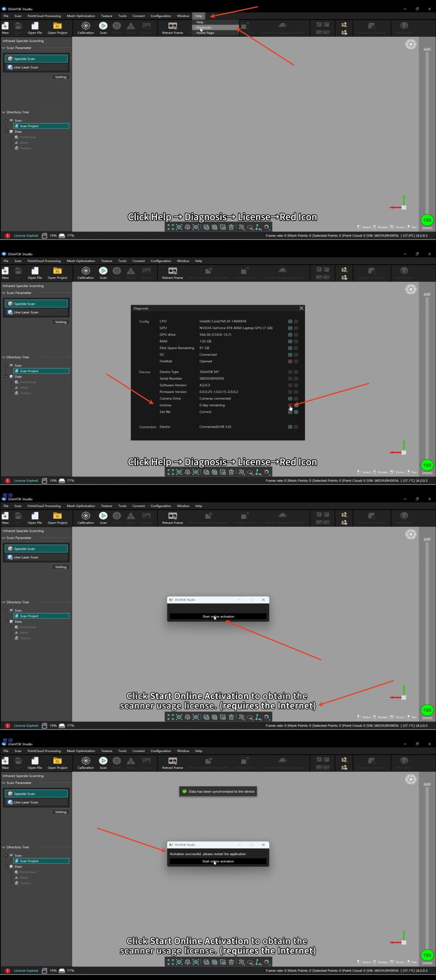Close the Diagnosis dialog
This screenshot has height=980, width=436.
301,308
